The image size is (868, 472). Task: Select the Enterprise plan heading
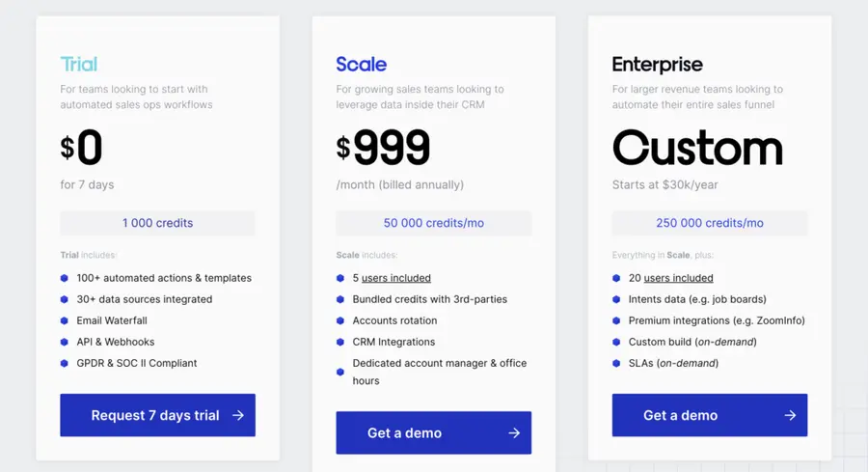coord(657,65)
